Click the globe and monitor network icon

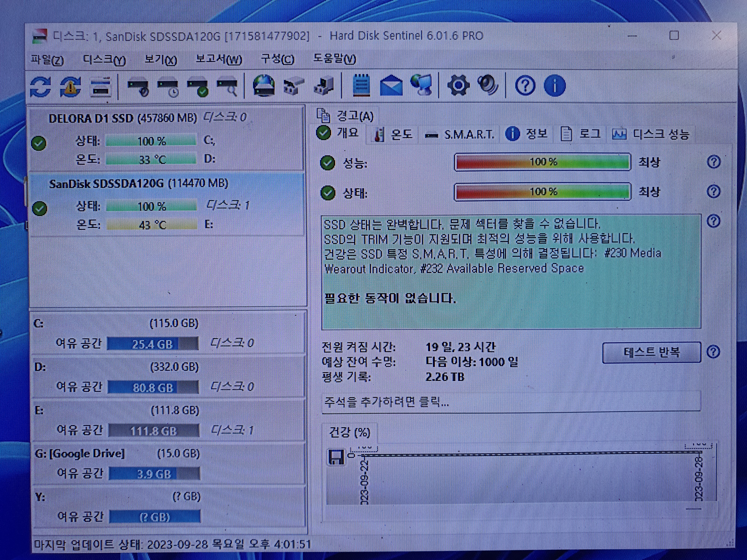pos(421,85)
